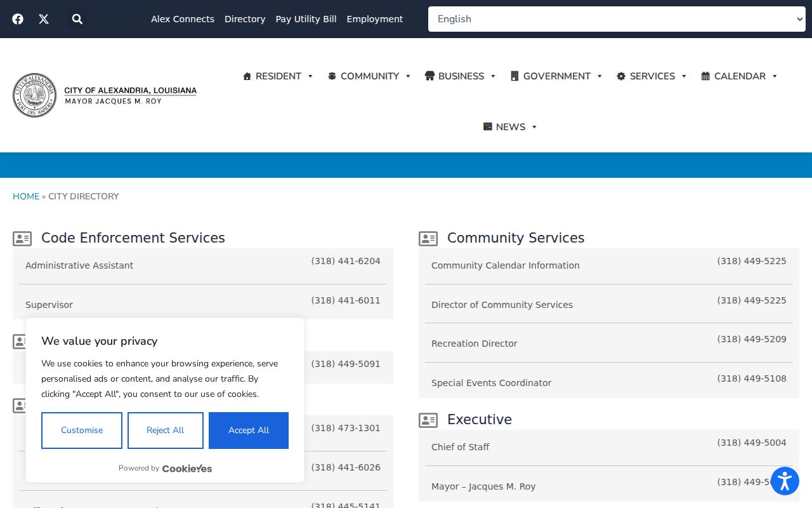Call Administrative Assistant at (318) 441-6204
Viewport: 812px width, 508px height.
click(x=346, y=261)
